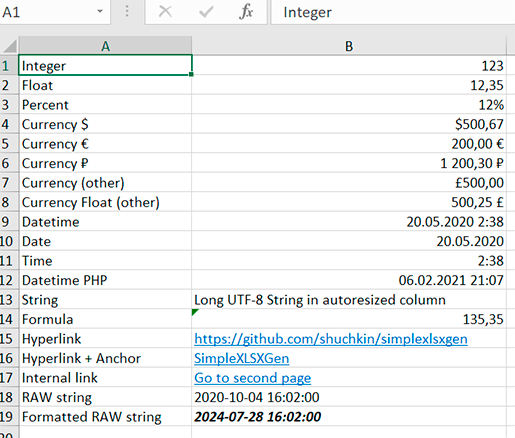
Task: Click the formula bar divider dots
Action: tap(127, 11)
